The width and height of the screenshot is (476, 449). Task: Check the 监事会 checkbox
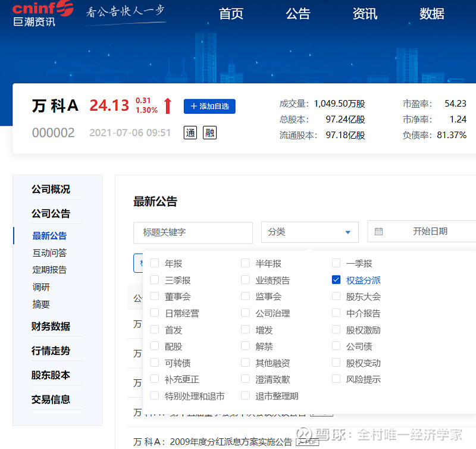(x=245, y=296)
